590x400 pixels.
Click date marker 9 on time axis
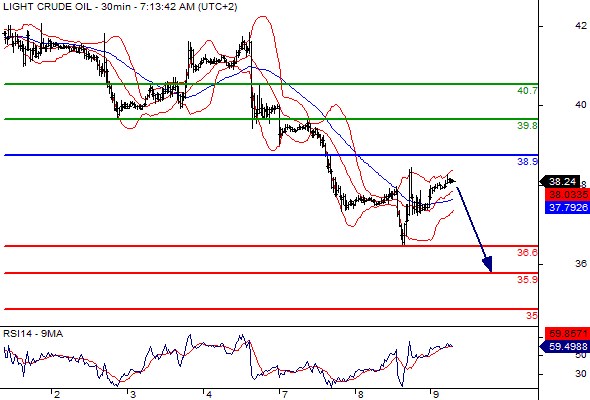click(436, 395)
